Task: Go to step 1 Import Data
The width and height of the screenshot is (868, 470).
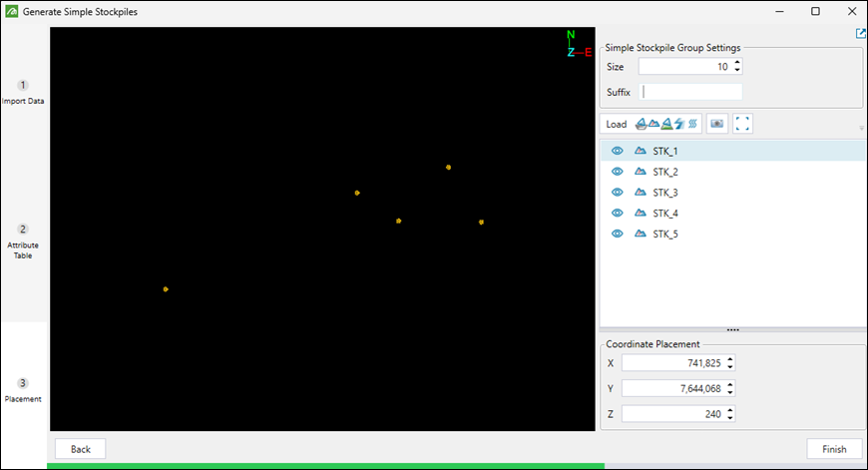Action: pyautogui.click(x=23, y=93)
